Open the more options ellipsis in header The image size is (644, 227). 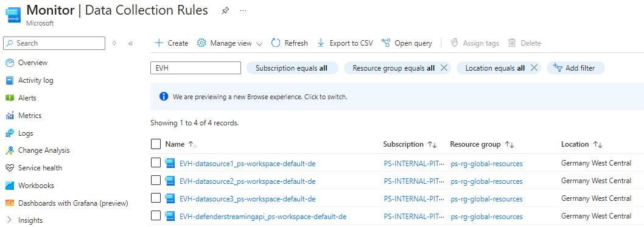243,11
